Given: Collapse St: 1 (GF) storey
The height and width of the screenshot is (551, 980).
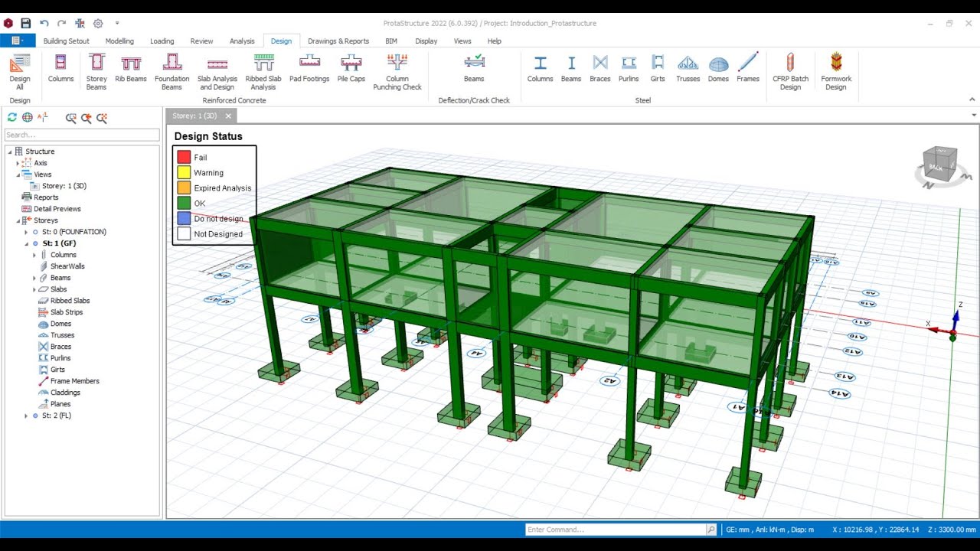Looking at the screenshot, I should coord(26,243).
